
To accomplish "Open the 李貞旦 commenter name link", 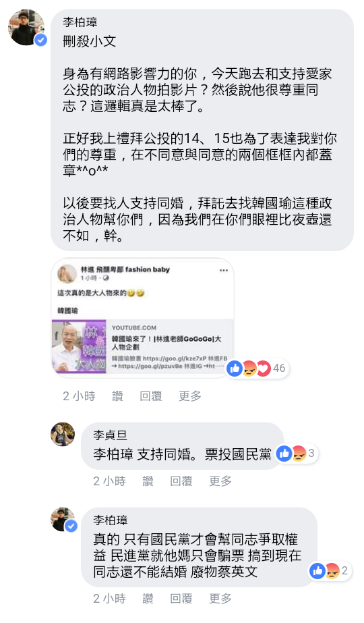I will pyautogui.click(x=111, y=435).
